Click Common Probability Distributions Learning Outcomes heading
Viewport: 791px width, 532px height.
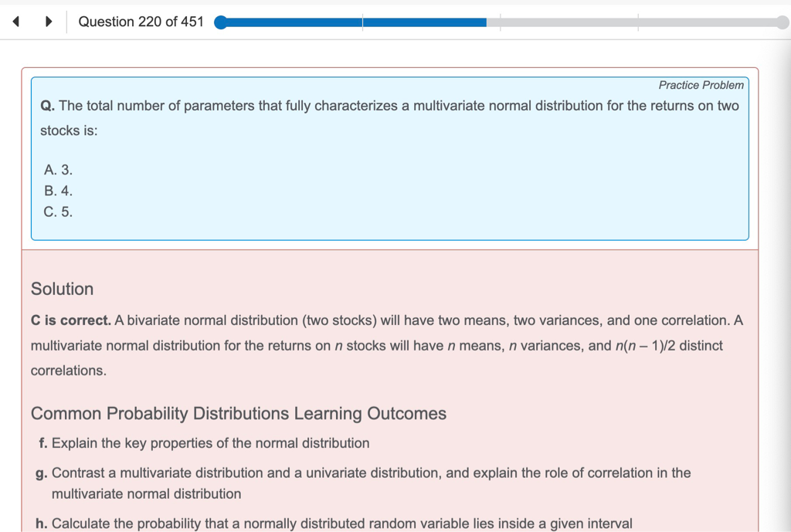(x=238, y=413)
